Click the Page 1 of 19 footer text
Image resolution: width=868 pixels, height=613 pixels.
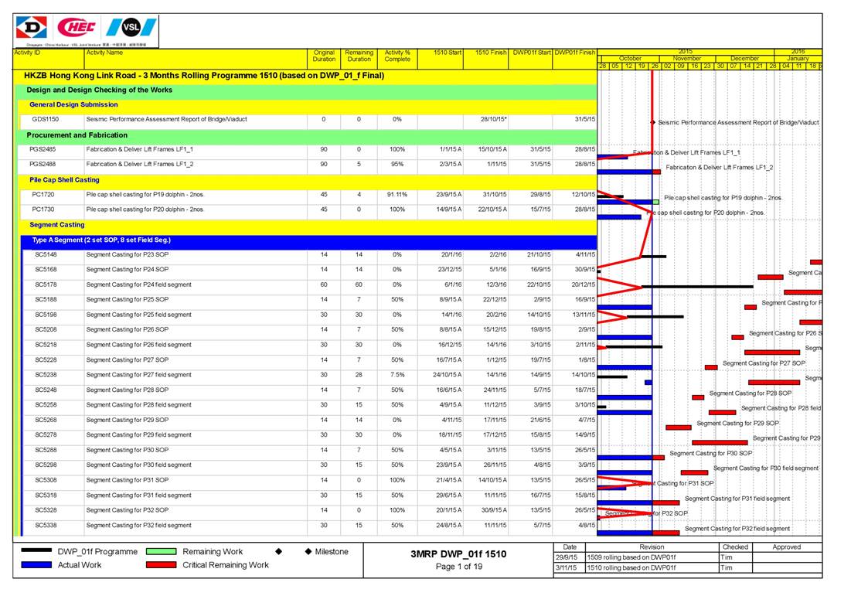click(x=459, y=567)
